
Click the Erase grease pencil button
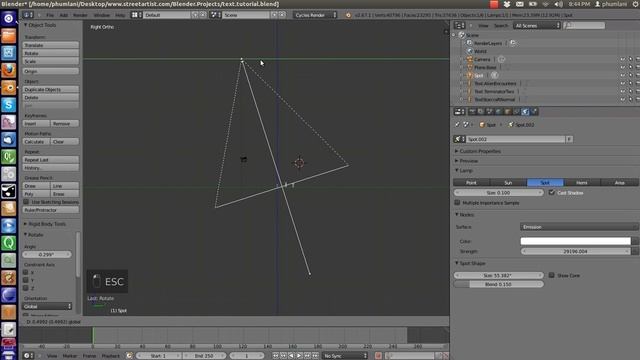(64, 194)
